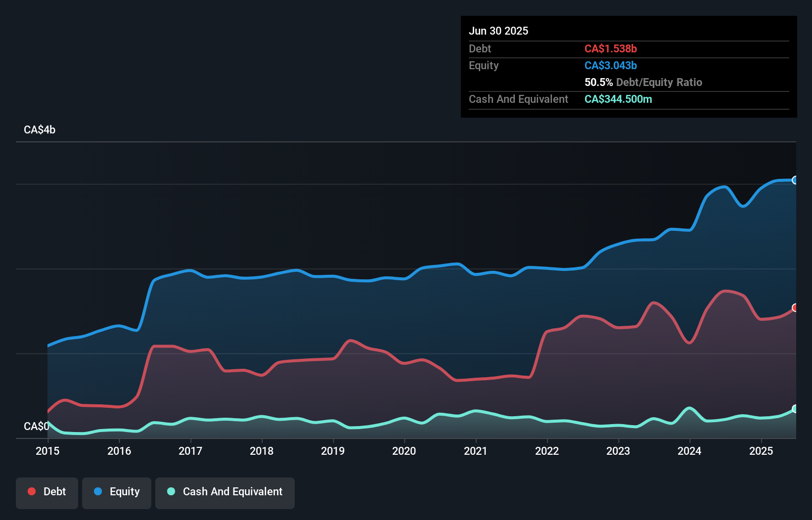Expand the Debt/Equity Ratio row
812x520 pixels.
coord(643,82)
